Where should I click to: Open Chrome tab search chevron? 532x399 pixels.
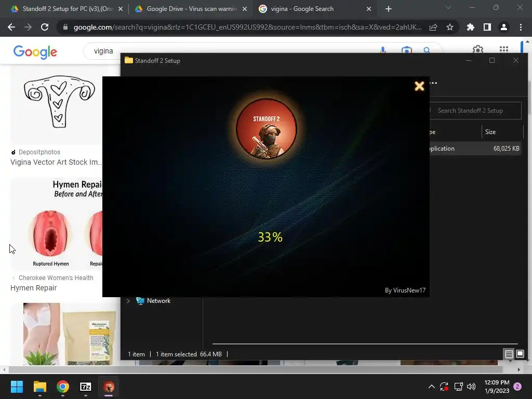448,7
